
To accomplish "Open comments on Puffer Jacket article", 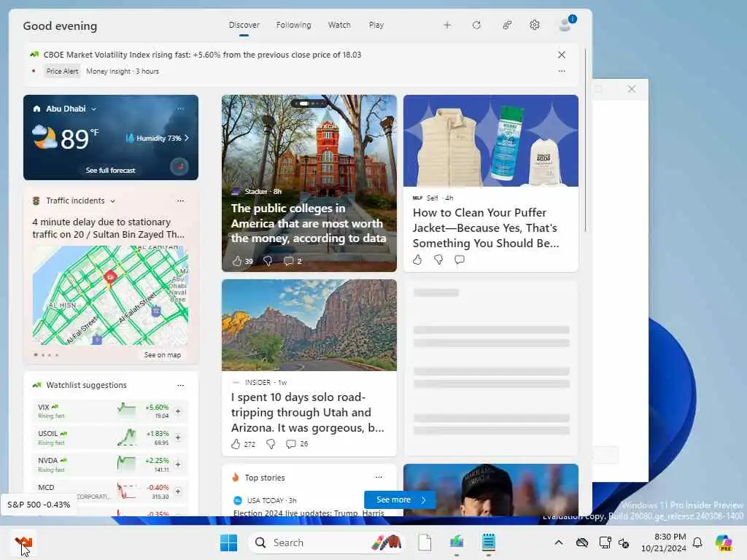I will click(x=460, y=260).
